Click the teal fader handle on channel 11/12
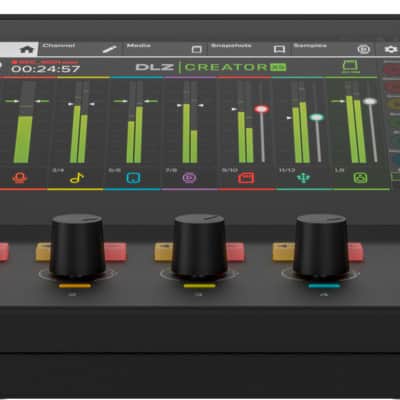Viewport: 400px width, 400px height. pos(316,117)
